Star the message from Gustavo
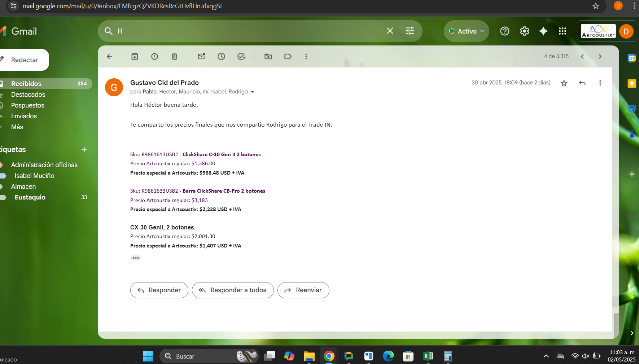Screen dimensions: 639x364 [564, 83]
